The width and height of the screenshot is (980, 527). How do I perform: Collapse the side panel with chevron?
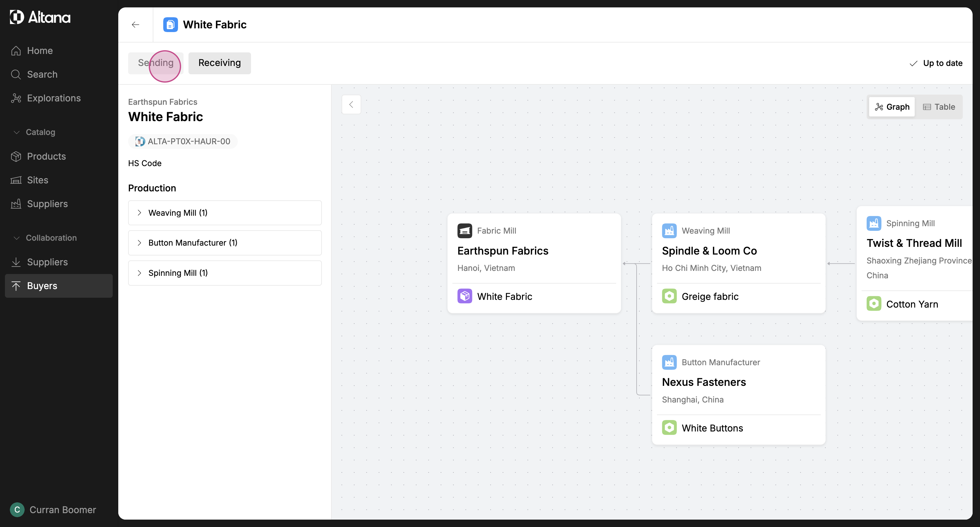351,104
